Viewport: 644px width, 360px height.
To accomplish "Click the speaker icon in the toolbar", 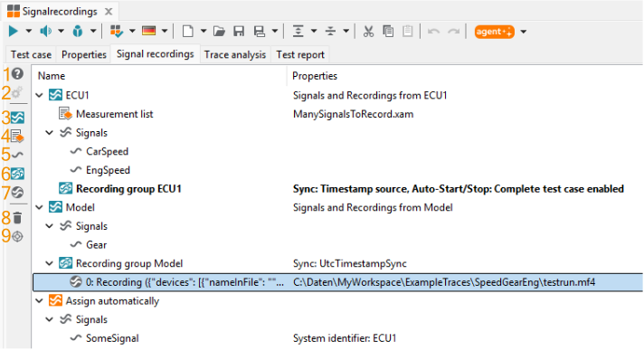I will 45,32.
